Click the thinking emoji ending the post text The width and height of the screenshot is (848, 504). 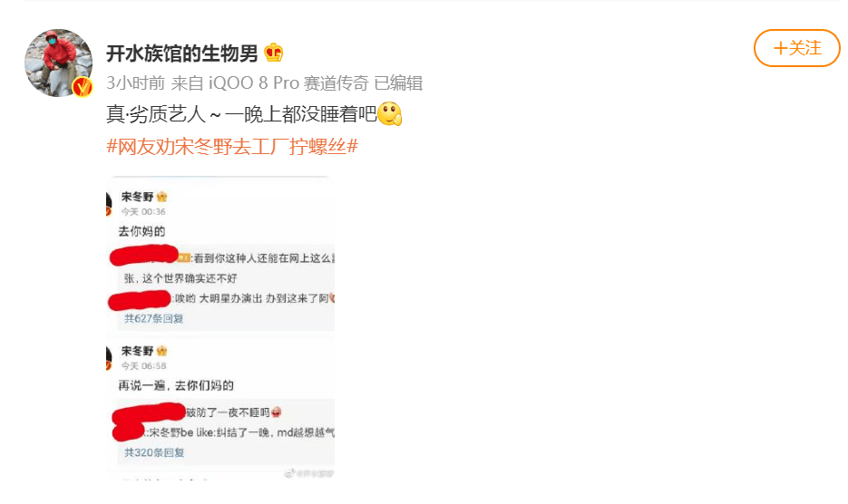pyautogui.click(x=389, y=113)
